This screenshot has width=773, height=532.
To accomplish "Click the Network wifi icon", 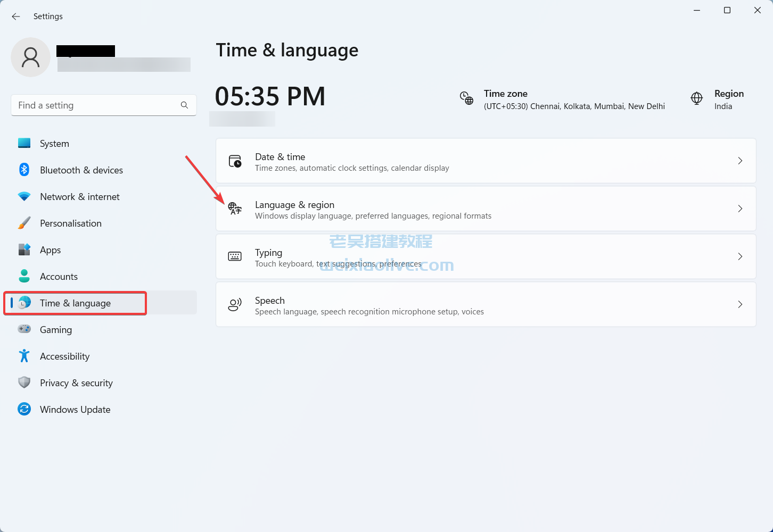I will click(x=24, y=196).
